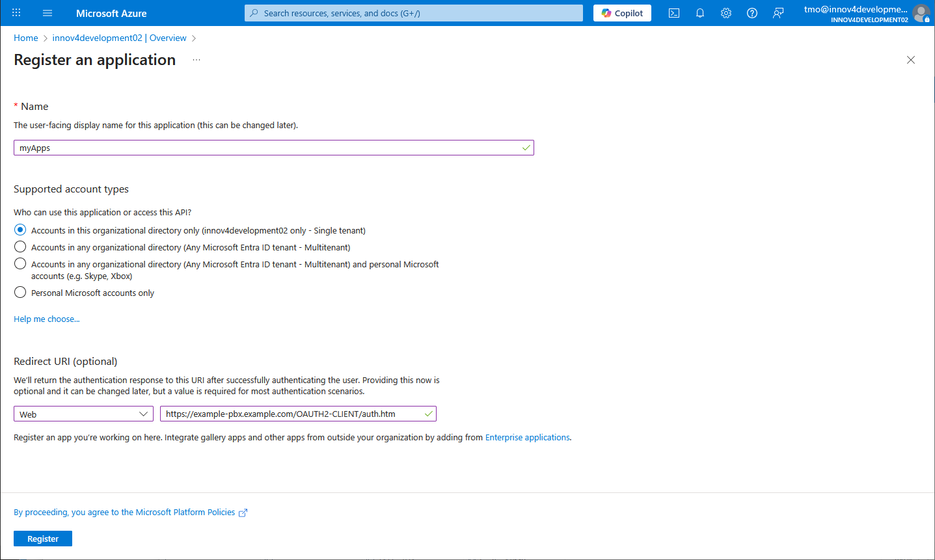The width and height of the screenshot is (935, 560).
Task: Select multitenant organizational directory option
Action: tap(20, 247)
